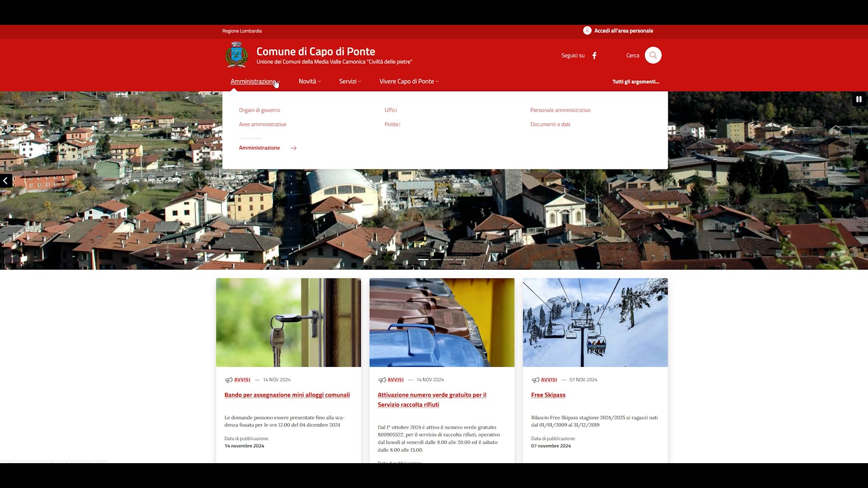The width and height of the screenshot is (868, 488).
Task: Click the arrow next to Amministrazione link
Action: click(x=293, y=148)
